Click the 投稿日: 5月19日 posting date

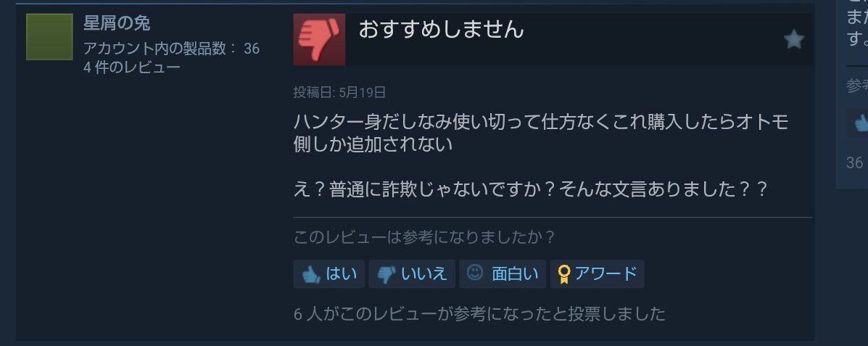339,92
